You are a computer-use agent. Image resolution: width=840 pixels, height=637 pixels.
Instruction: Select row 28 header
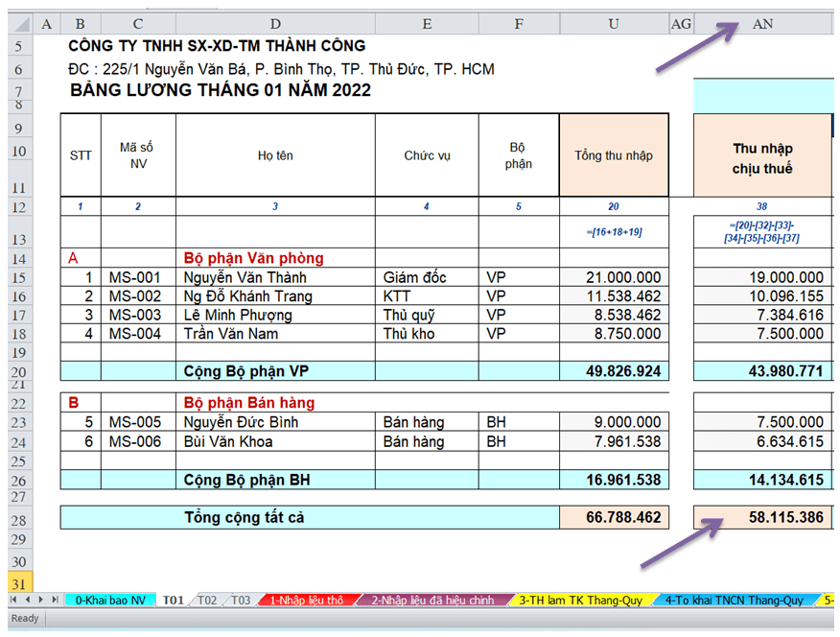coord(16,518)
